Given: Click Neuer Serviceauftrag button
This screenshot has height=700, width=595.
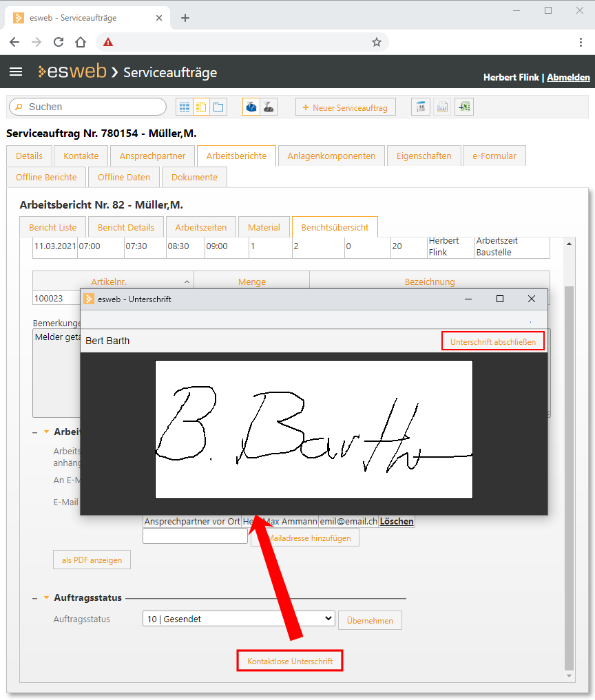Looking at the screenshot, I should [345, 107].
